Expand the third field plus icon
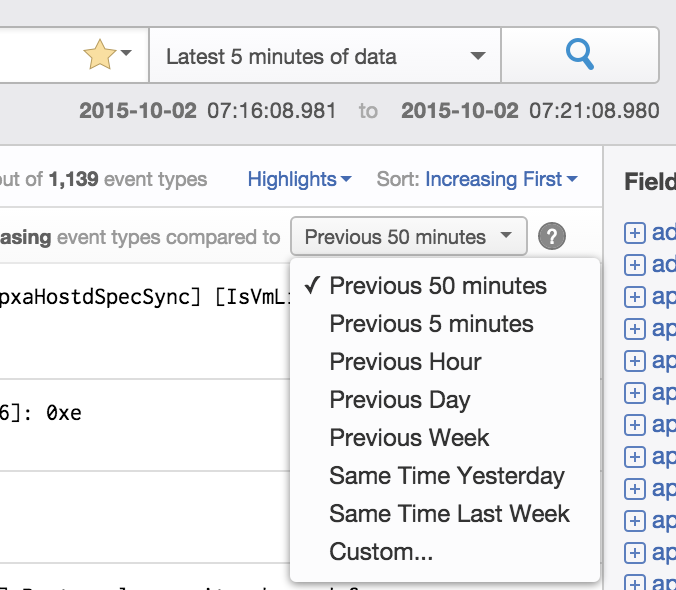 634,297
